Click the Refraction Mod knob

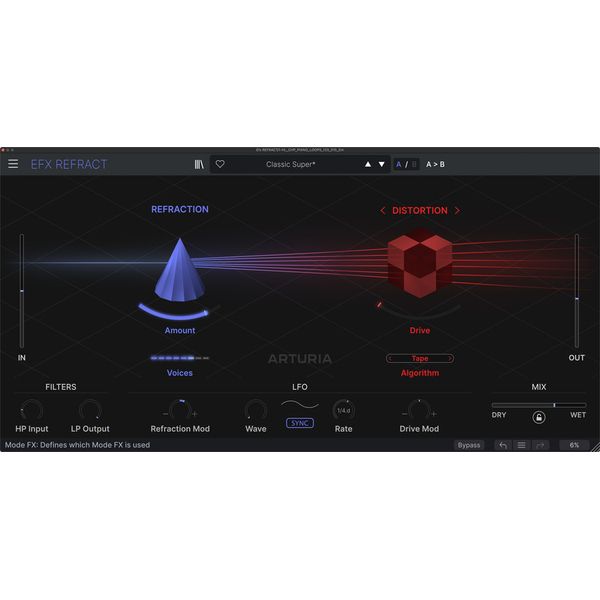point(180,411)
